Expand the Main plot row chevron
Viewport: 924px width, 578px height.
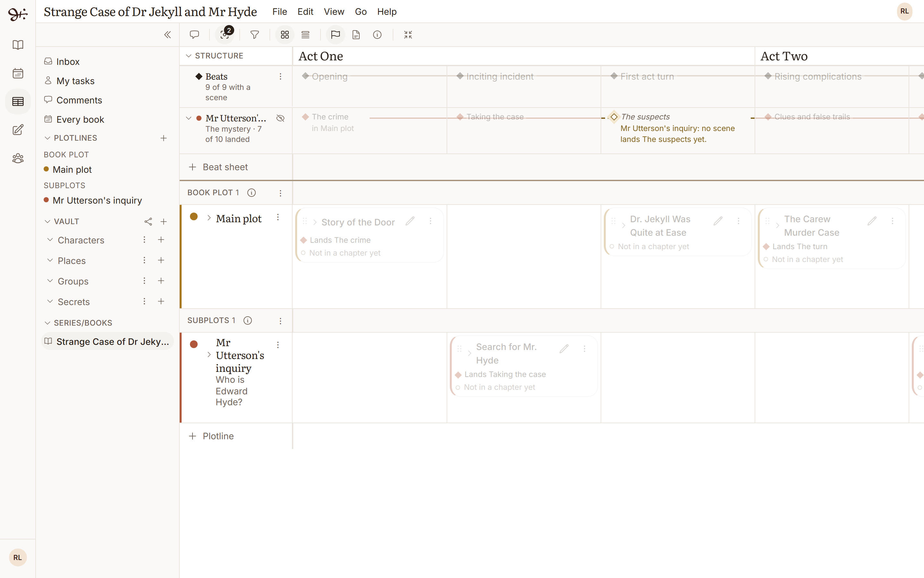click(209, 218)
